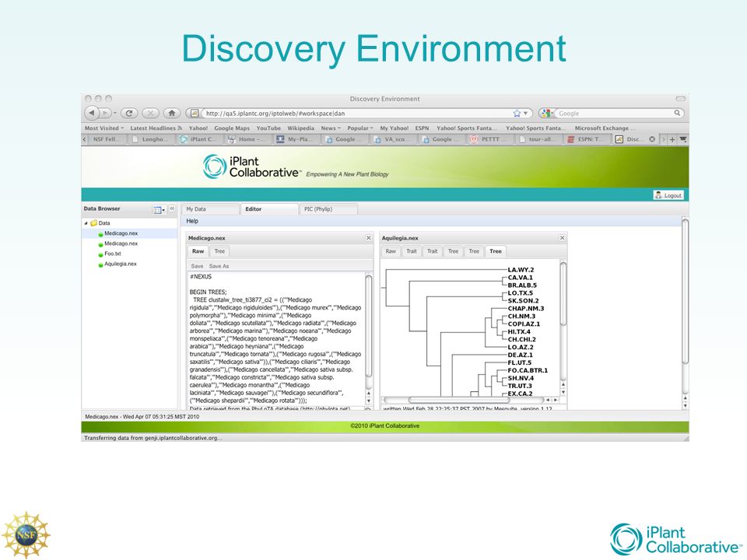
Task: Open the YouTube bookmark
Action: pyautogui.click(x=268, y=128)
